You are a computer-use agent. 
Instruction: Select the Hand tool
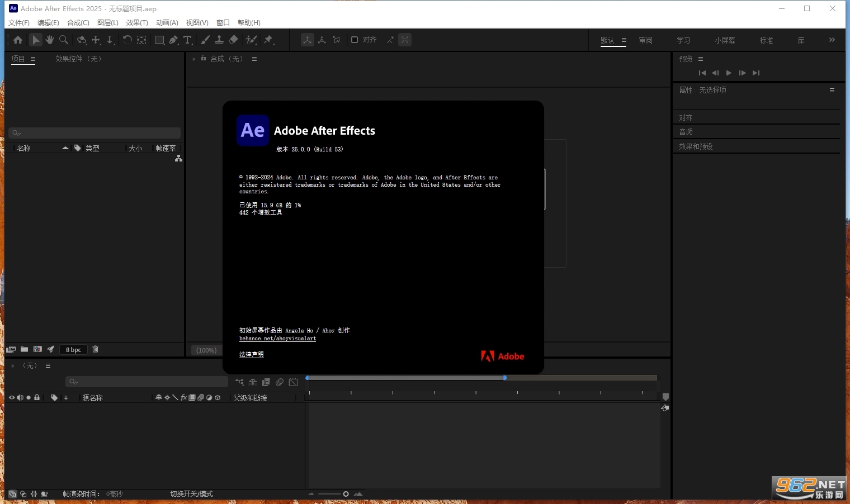[50, 40]
